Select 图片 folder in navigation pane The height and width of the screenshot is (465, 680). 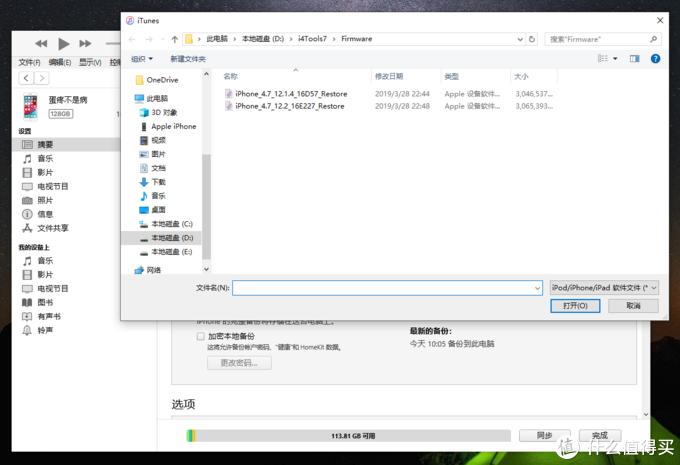(x=158, y=154)
